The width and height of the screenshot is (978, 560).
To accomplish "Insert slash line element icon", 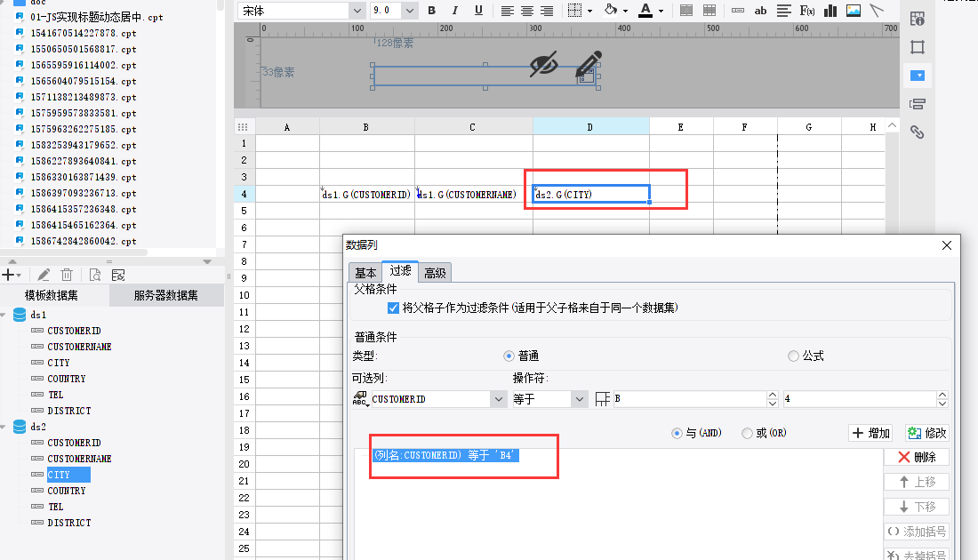I will coord(877,11).
